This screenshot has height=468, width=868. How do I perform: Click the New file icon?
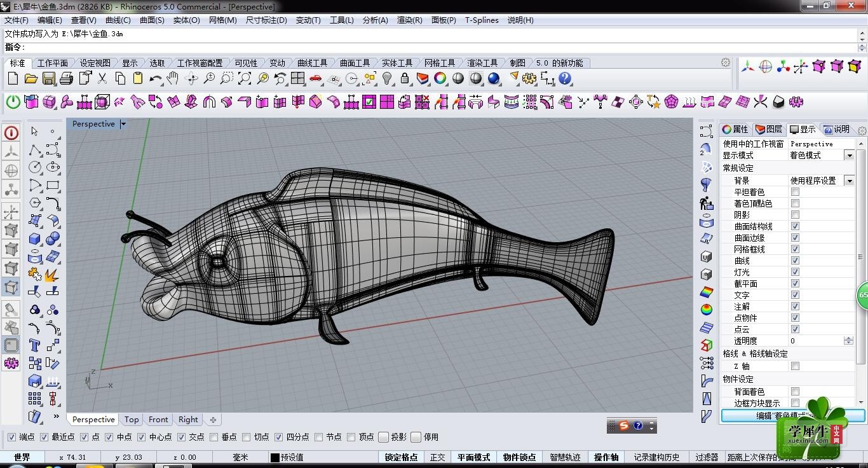pos(13,78)
